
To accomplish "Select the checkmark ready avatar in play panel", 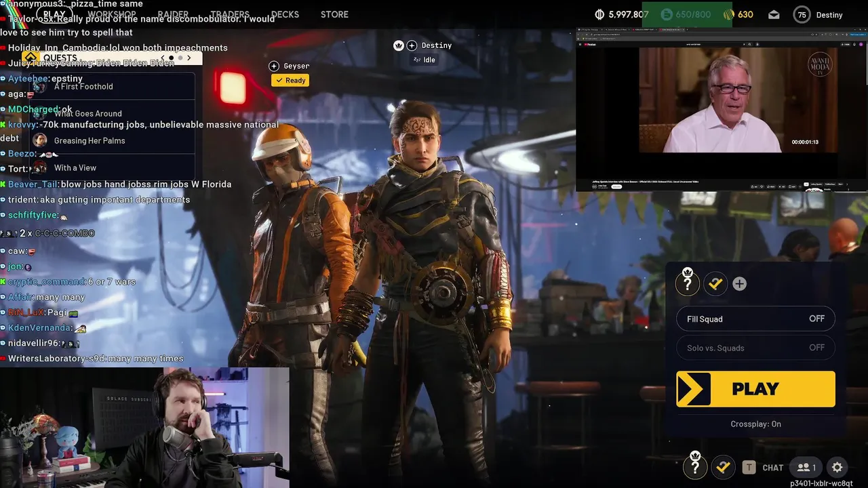I will click(715, 284).
